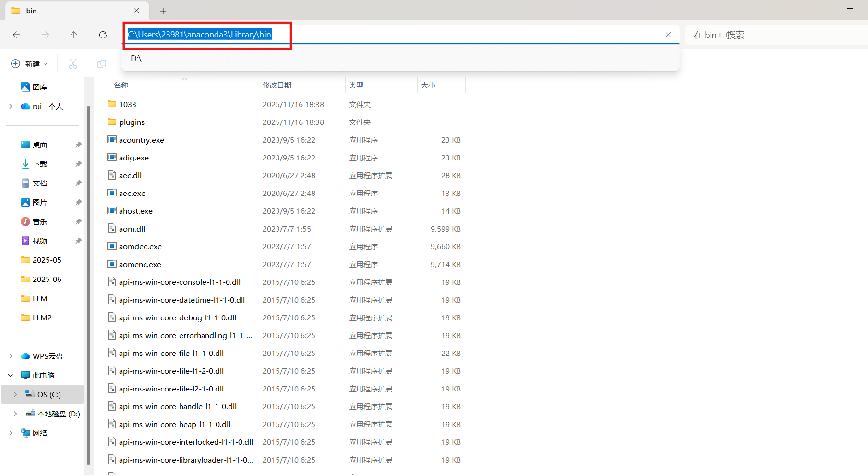Unpin 桌面 using its pin icon
The height and width of the screenshot is (476, 868).
[x=78, y=145]
